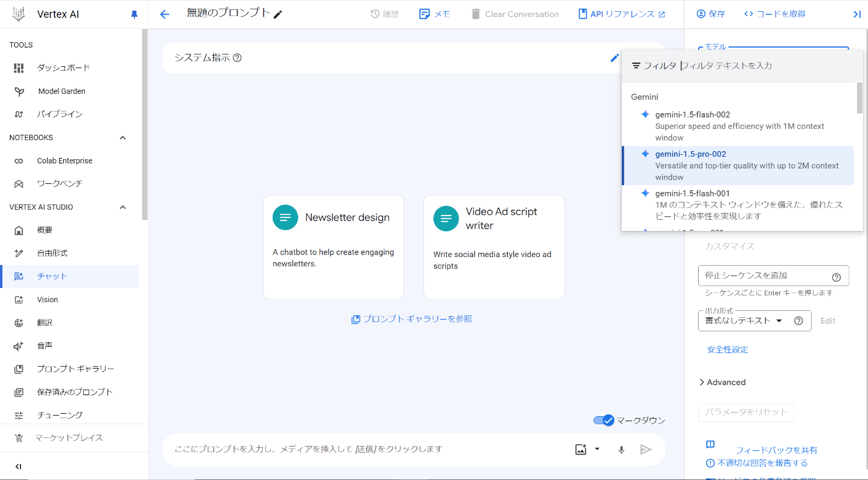This screenshot has width=868, height=480.
Task: Click パラメータをリセット button
Action: [x=746, y=412]
